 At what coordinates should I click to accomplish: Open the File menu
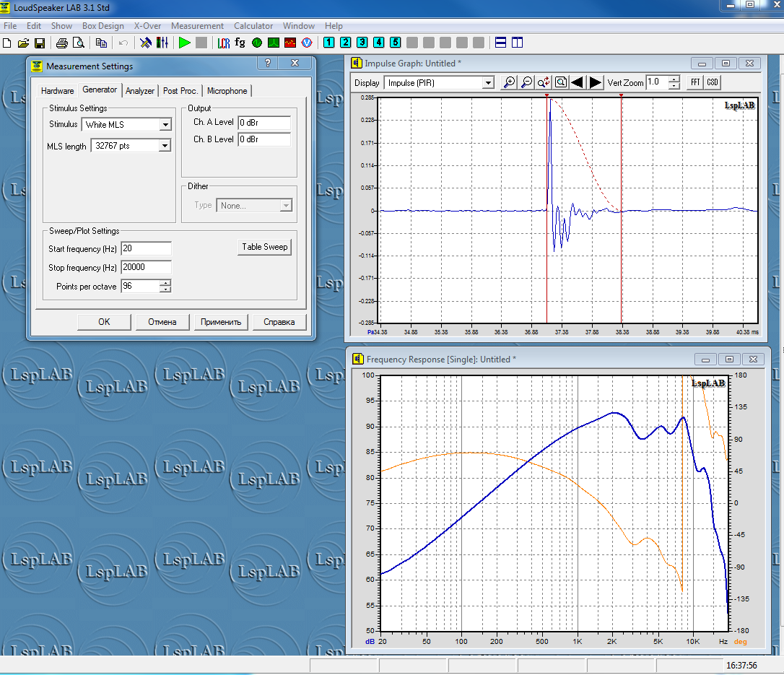coord(10,25)
